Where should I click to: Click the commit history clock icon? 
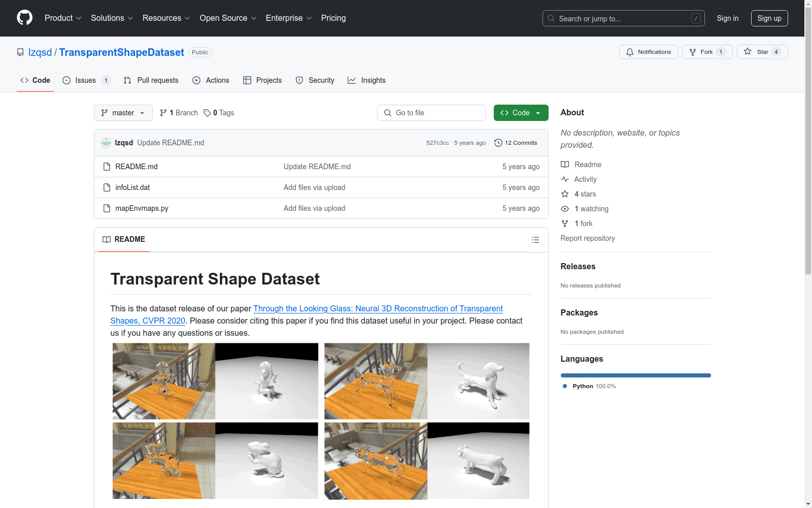[497, 142]
